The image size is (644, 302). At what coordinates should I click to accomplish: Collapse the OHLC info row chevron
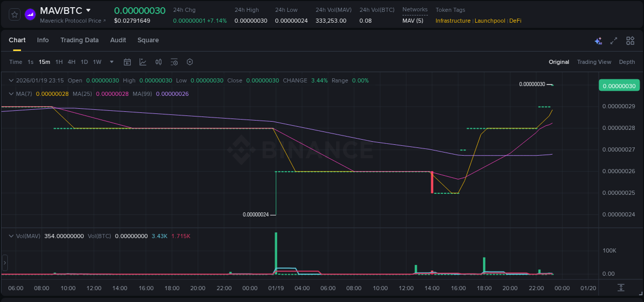point(11,80)
